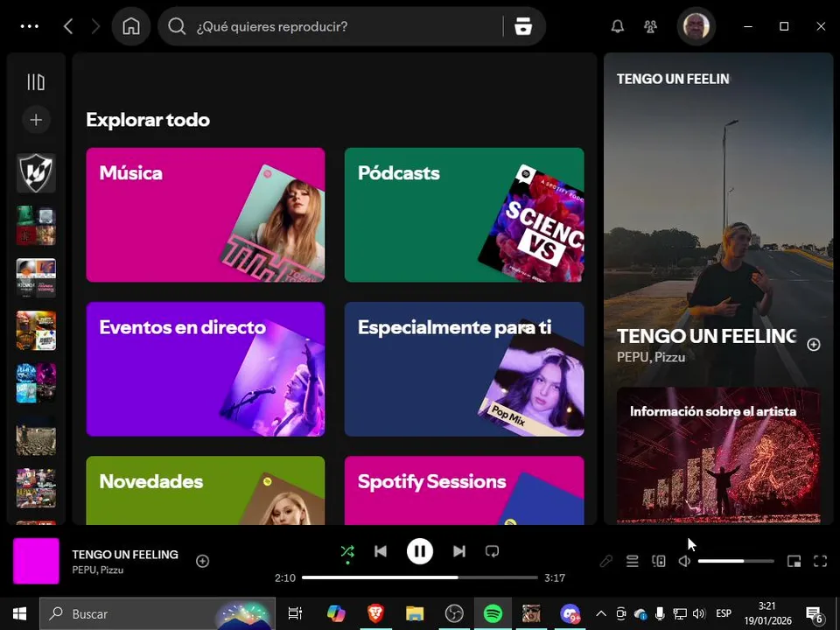840x630 pixels.
Task: Open File Explorer from taskbar
Action: pos(415,614)
